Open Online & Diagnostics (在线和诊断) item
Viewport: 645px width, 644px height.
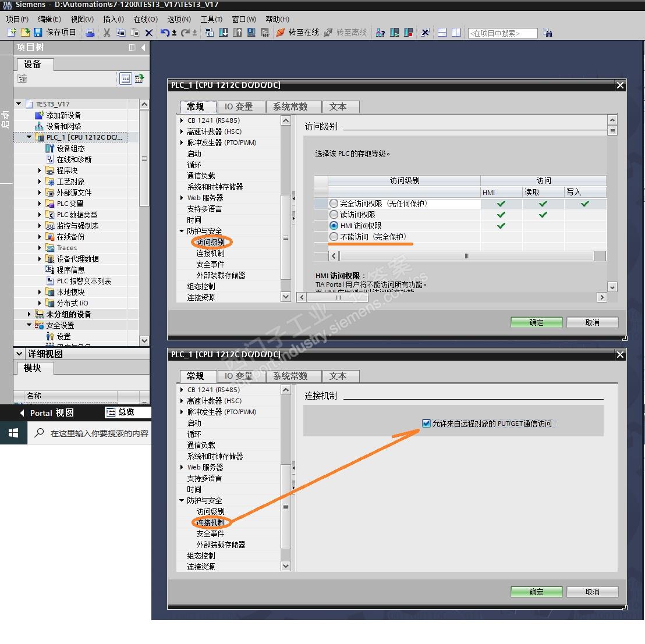[x=73, y=159]
